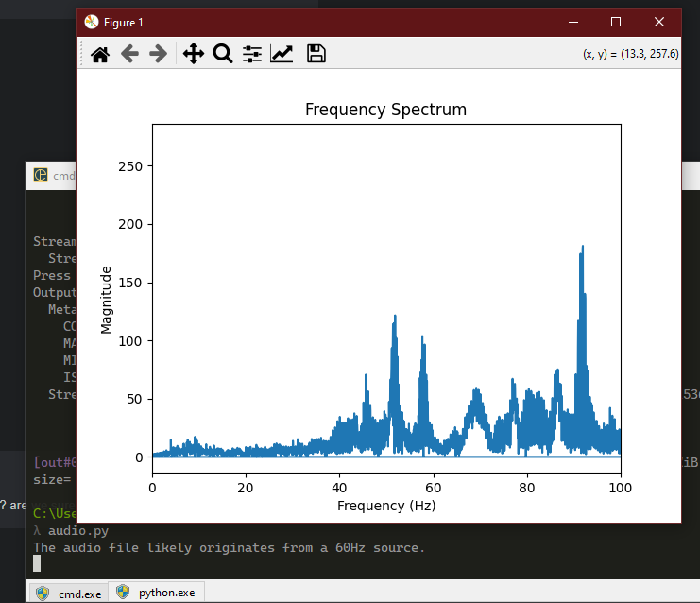Click the matplotlib icon in the Figure 1 title bar
The image size is (700, 603).
91,22
